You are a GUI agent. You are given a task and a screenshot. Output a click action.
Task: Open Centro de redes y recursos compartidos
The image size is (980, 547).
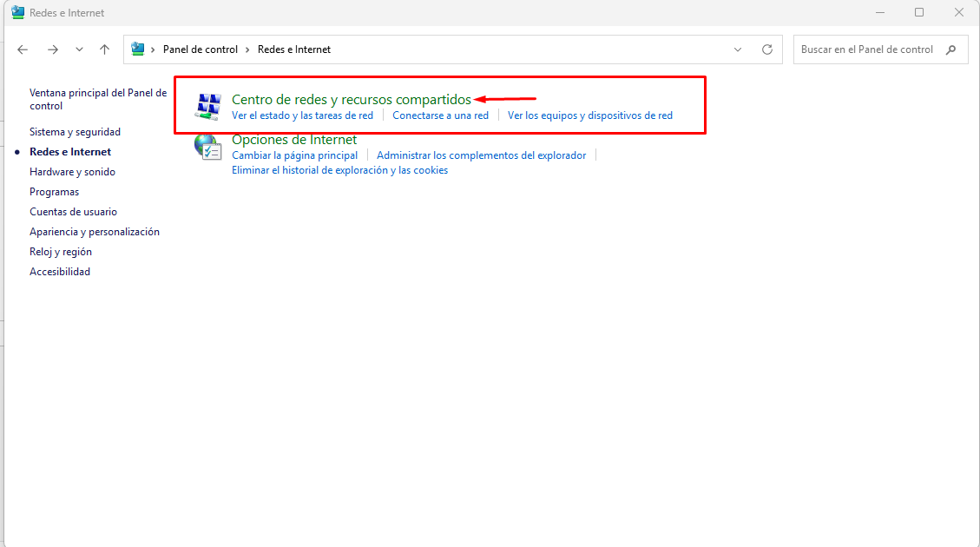pyautogui.click(x=351, y=99)
